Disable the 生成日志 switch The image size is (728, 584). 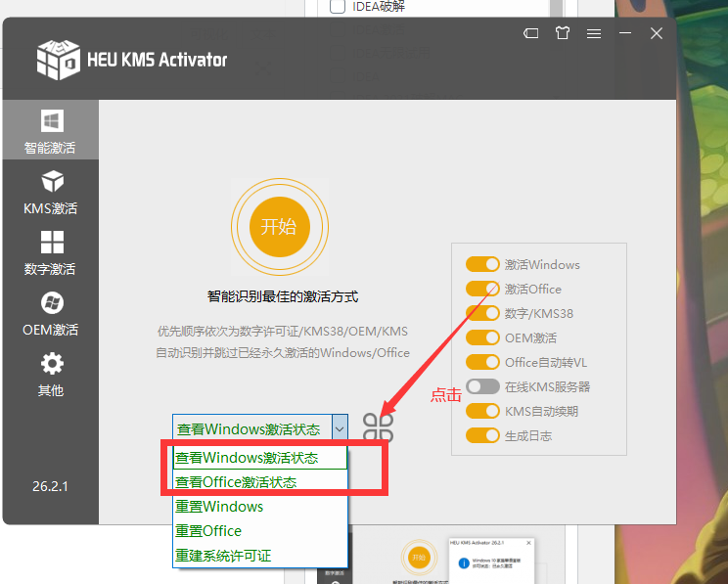point(482,435)
